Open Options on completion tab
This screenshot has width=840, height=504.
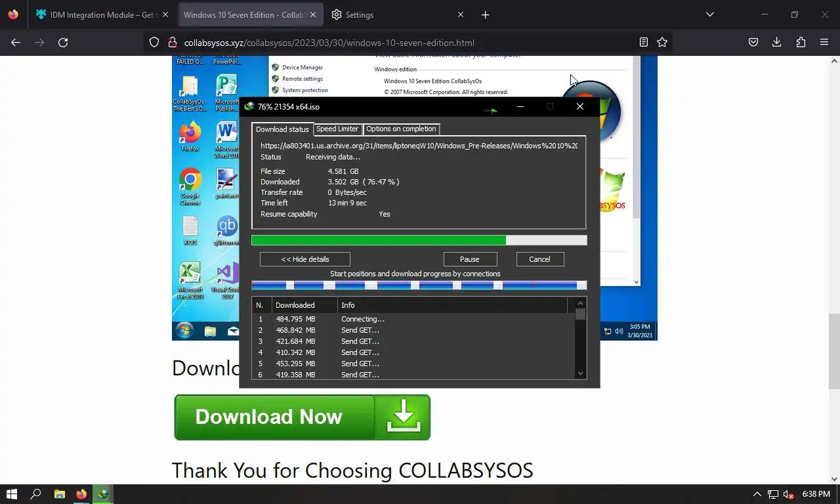[401, 129]
